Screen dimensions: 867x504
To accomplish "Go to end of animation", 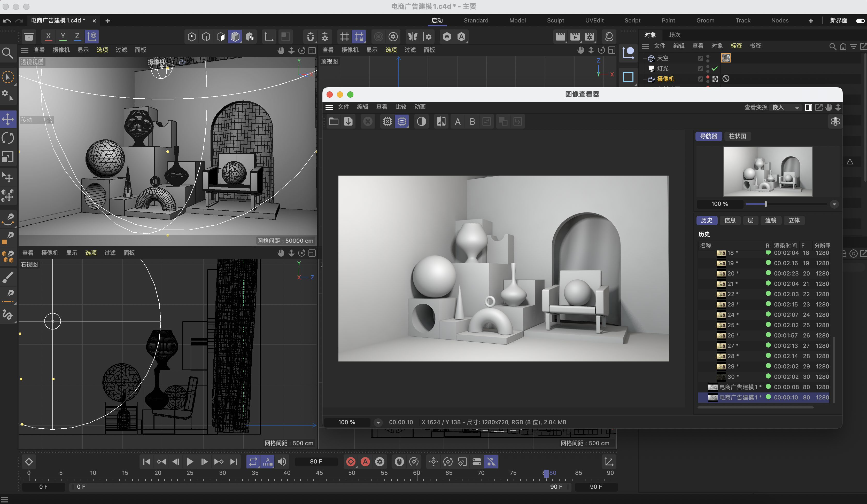I will point(234,462).
